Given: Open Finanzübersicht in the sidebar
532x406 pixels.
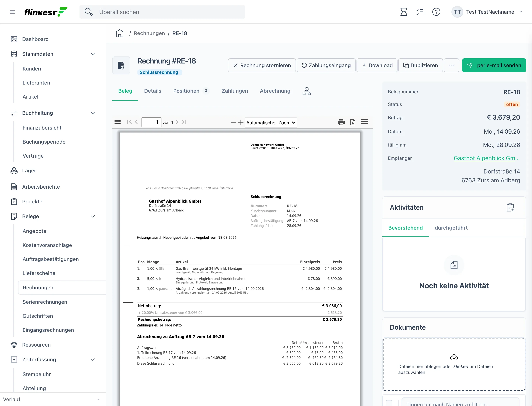Looking at the screenshot, I should (42, 128).
